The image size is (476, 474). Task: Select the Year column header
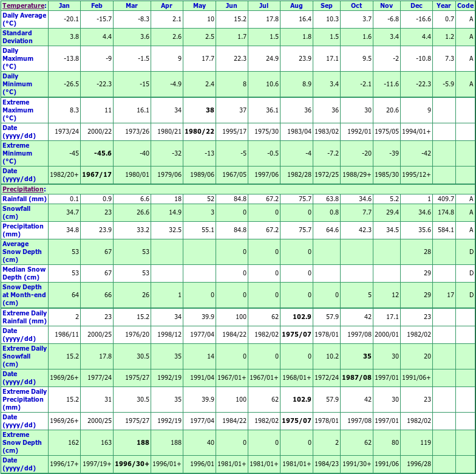(444, 6)
